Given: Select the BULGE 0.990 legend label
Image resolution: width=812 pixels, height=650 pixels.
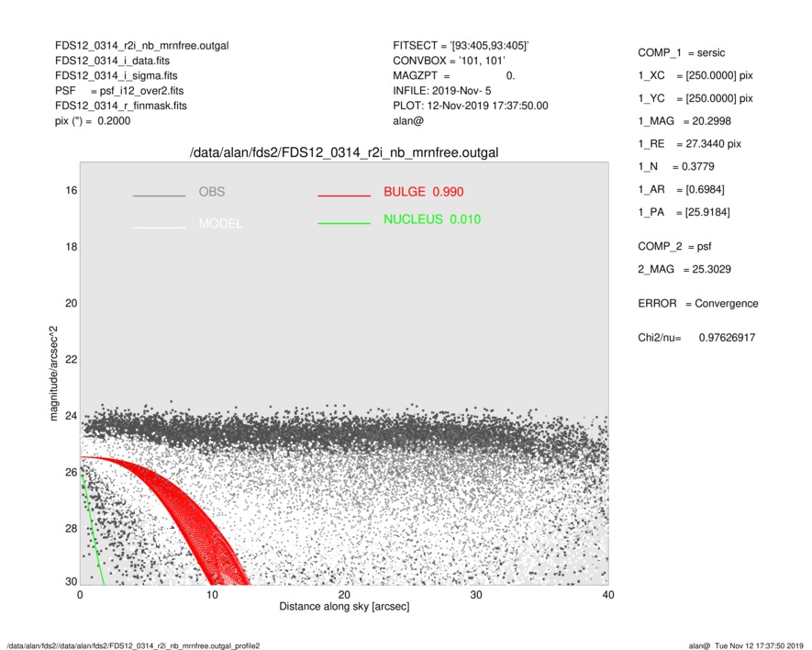Looking at the screenshot, I should 423,192.
